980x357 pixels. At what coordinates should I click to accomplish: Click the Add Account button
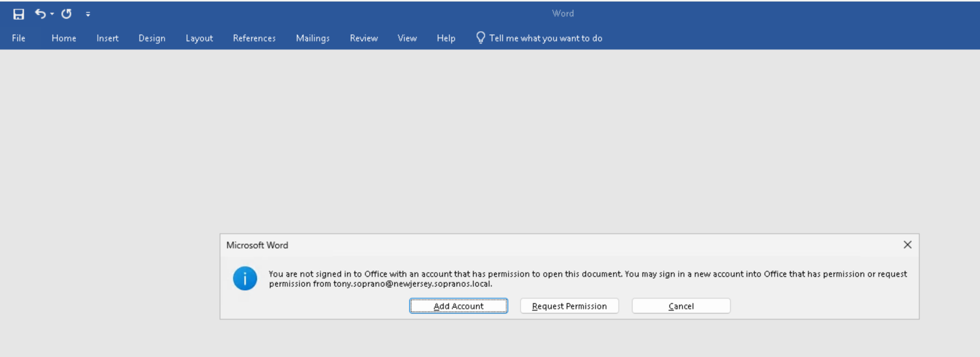[459, 306]
